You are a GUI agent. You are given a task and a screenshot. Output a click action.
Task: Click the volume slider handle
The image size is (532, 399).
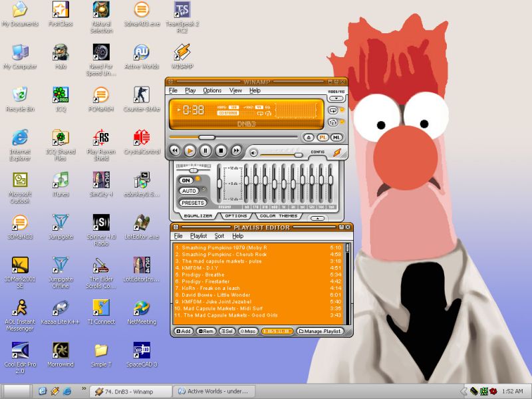click(298, 154)
